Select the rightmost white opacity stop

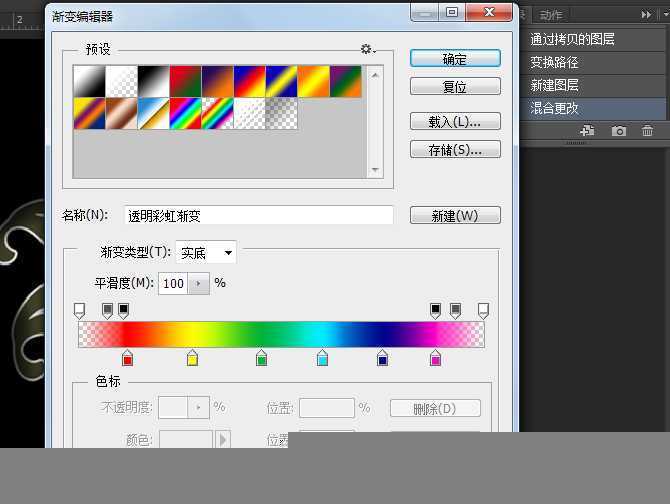(483, 311)
